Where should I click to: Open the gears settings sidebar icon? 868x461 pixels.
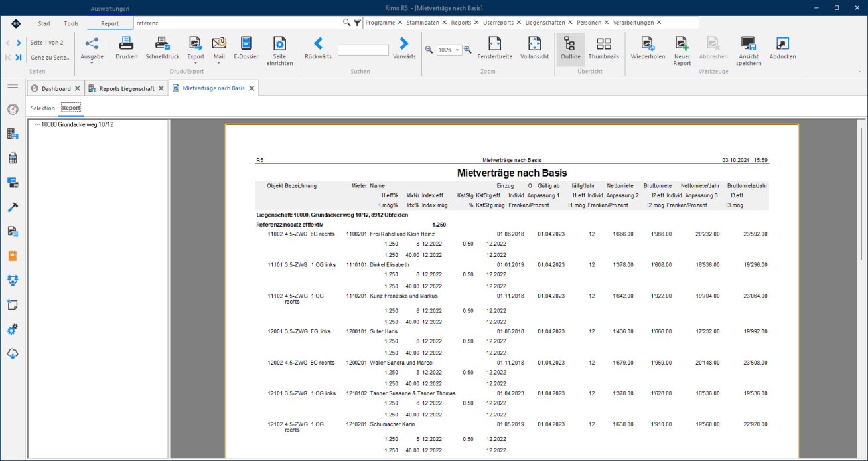13,329
